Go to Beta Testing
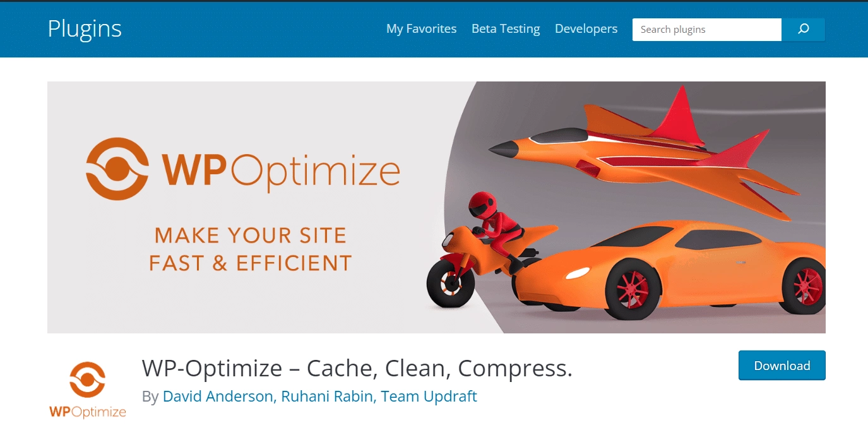Screen dimensions: 868x442 click(505, 28)
